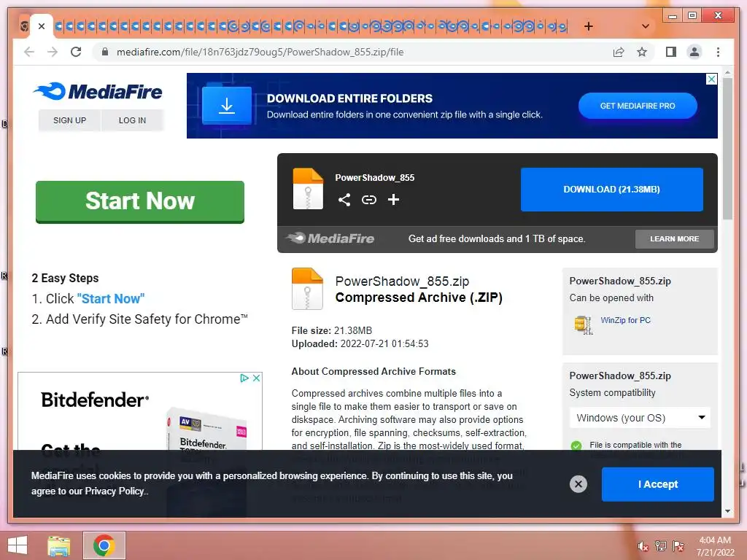
Task: Click the "Uploaded: 2022-07-21 01:54:53" text
Action: (x=360, y=344)
